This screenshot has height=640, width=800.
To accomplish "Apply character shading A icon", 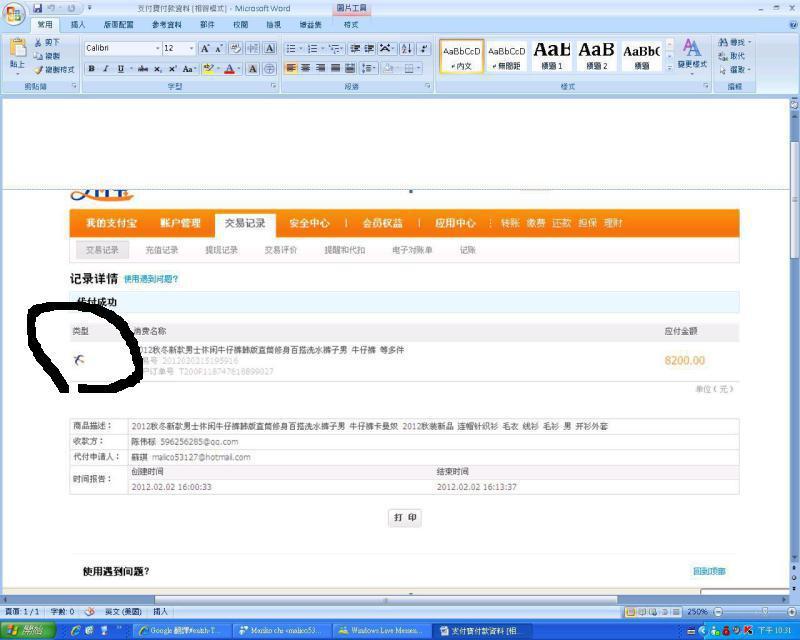I will point(253,69).
